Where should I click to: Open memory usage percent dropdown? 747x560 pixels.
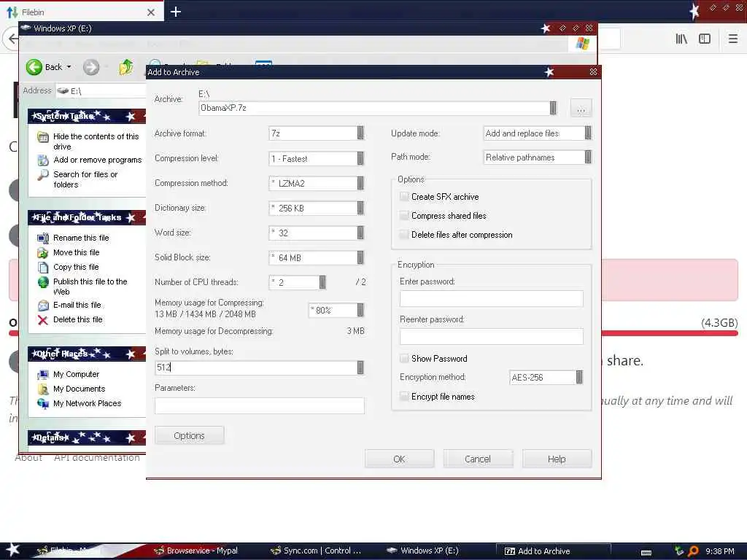pyautogui.click(x=360, y=311)
